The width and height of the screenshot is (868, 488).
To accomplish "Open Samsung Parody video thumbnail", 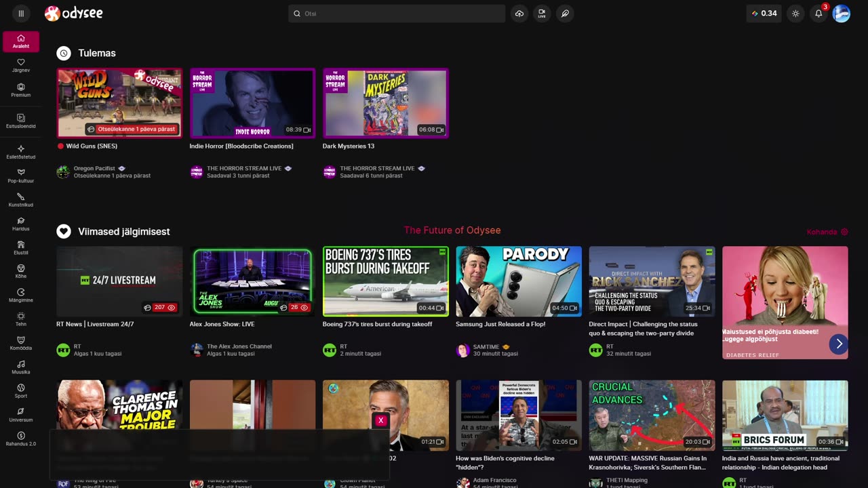I will [x=519, y=281].
